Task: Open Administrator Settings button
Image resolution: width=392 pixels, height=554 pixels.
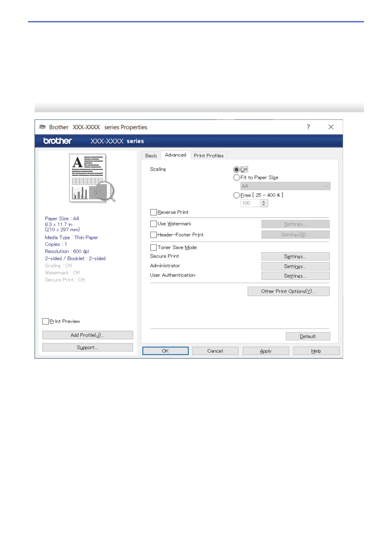Action: pyautogui.click(x=295, y=266)
